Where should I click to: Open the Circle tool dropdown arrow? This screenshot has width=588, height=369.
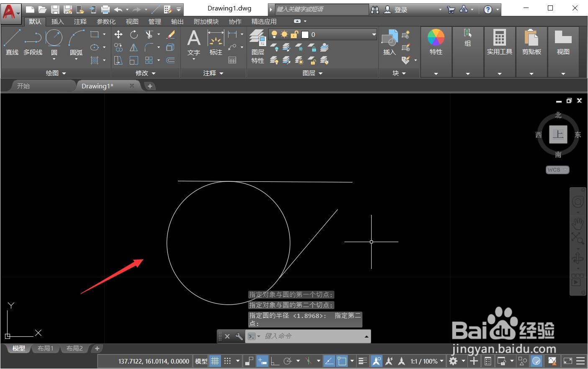(54, 59)
